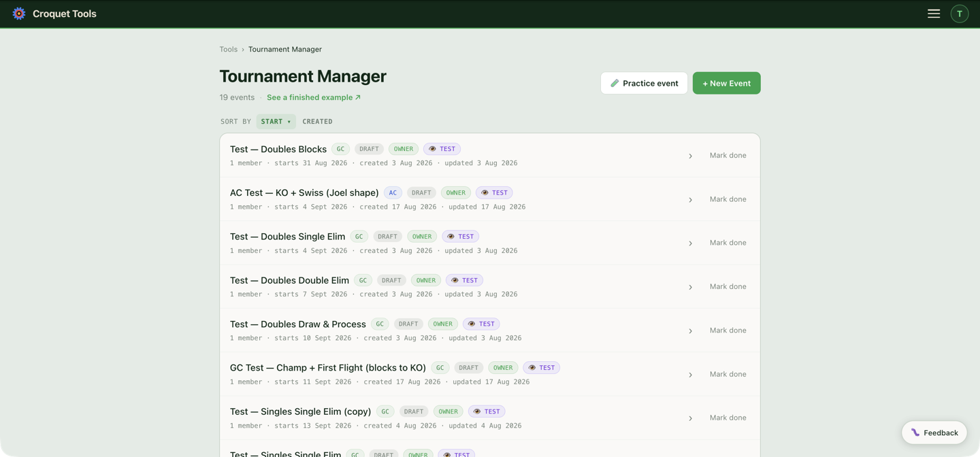Click 'starts 31 Aug 2026' details line
This screenshot has height=457, width=980.
(x=374, y=163)
